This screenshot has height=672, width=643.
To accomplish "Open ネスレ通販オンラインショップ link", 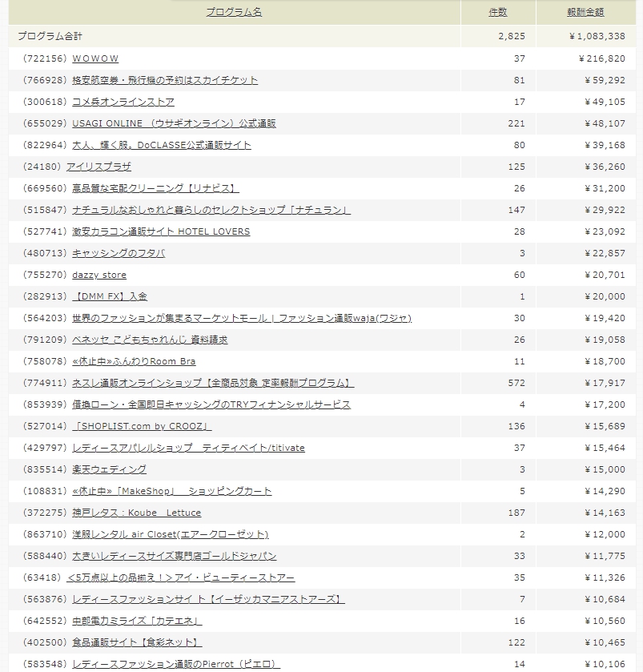I will coord(213,383).
